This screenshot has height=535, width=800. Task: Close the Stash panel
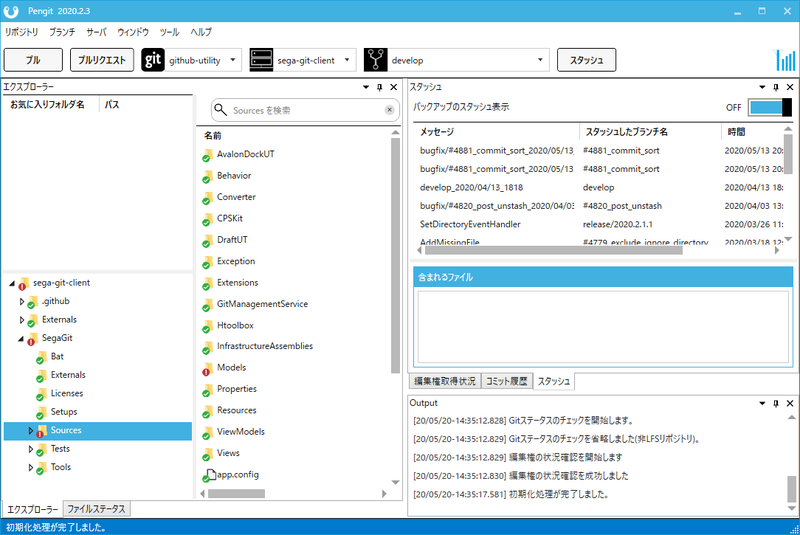790,87
